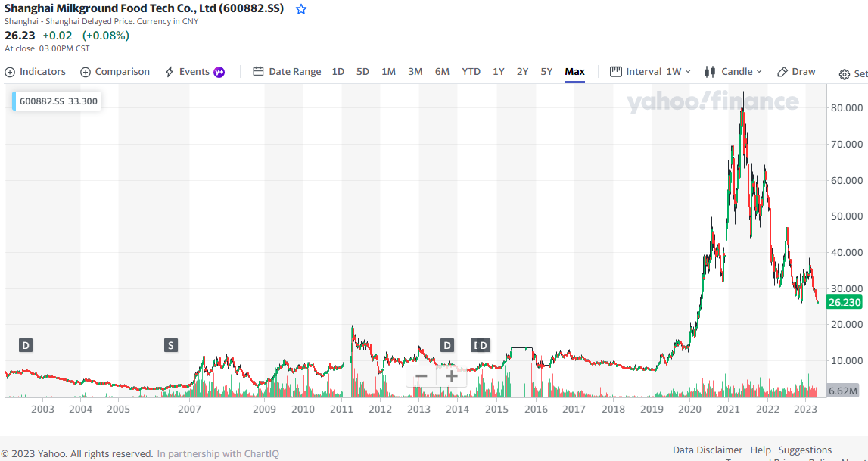Click the 2003 x-axis year label

pos(42,410)
